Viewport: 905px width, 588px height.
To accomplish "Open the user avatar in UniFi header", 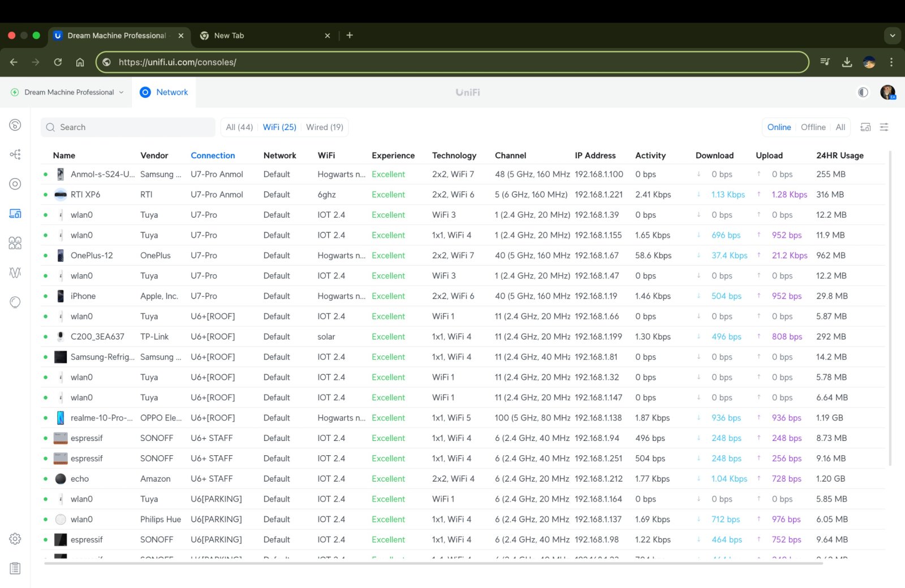I will 888,92.
